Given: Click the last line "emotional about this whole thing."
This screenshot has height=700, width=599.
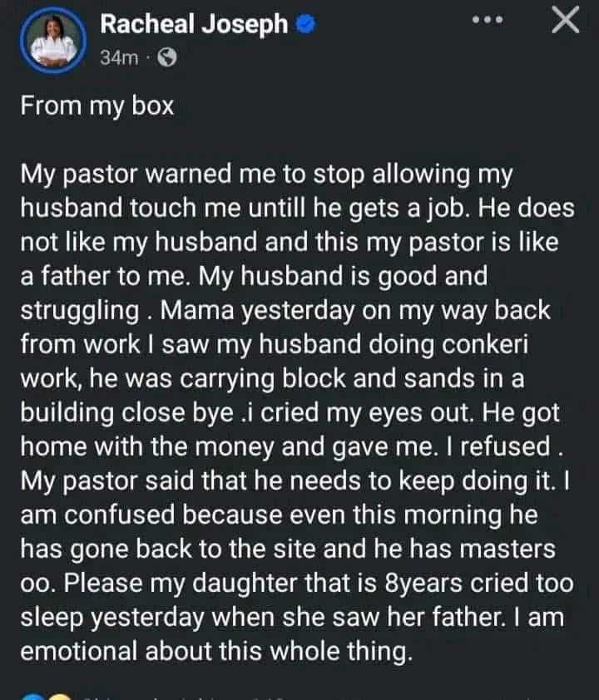Looking at the screenshot, I should (215, 651).
